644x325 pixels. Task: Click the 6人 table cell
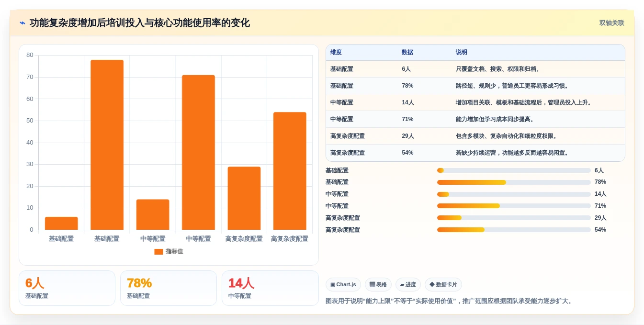point(407,69)
